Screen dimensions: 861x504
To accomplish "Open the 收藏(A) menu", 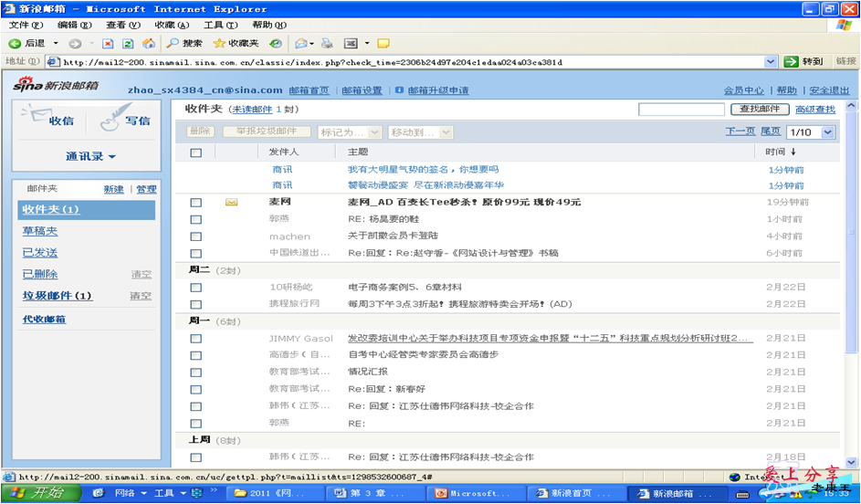I will 172,26.
